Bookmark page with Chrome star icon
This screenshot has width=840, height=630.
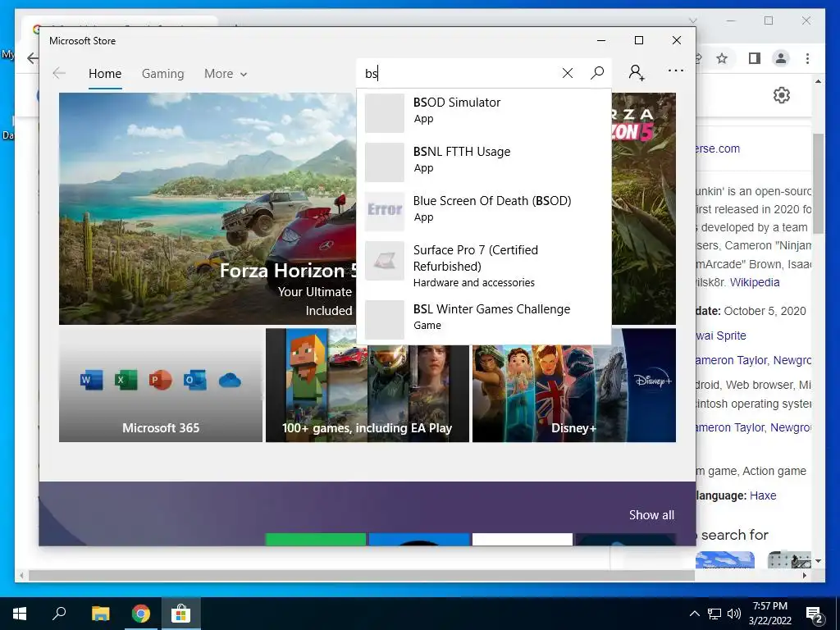coord(722,58)
